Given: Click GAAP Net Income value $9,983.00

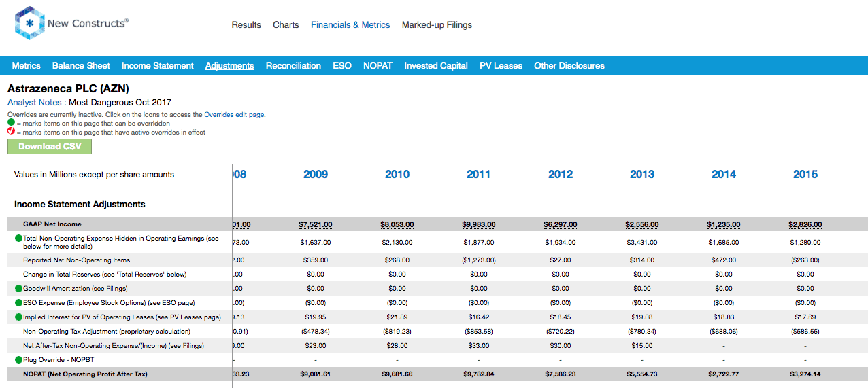Looking at the screenshot, I should click(479, 224).
